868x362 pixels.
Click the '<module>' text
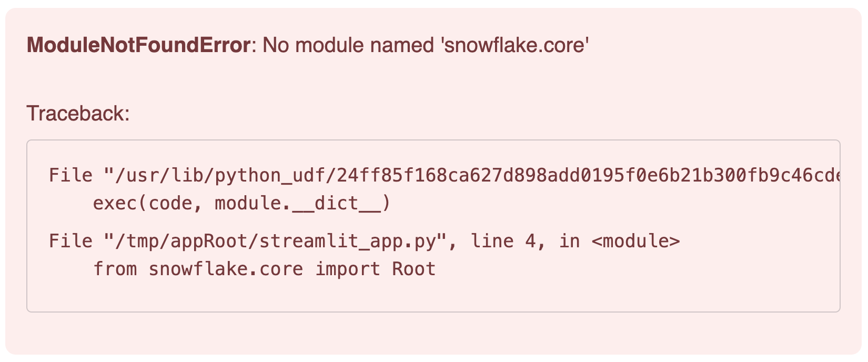point(635,241)
